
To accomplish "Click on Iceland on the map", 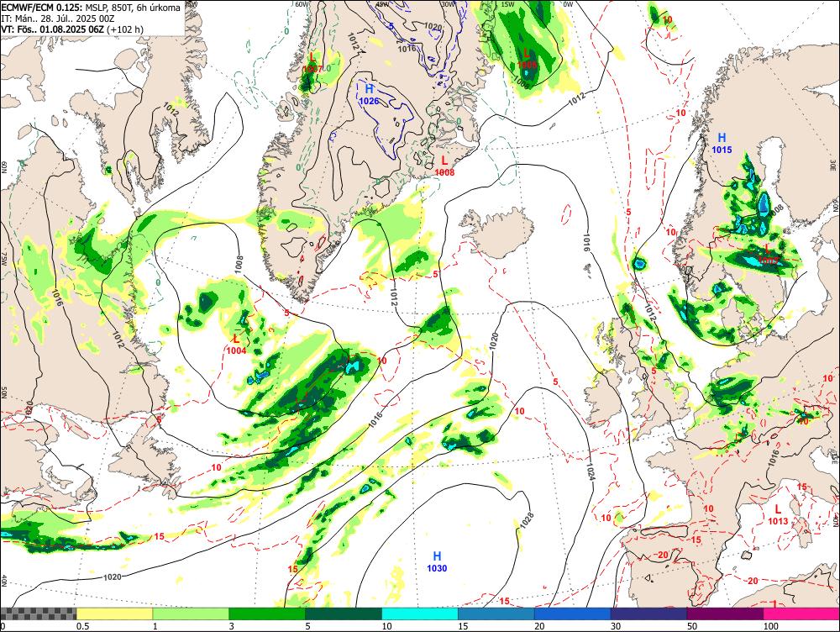I will [x=500, y=232].
